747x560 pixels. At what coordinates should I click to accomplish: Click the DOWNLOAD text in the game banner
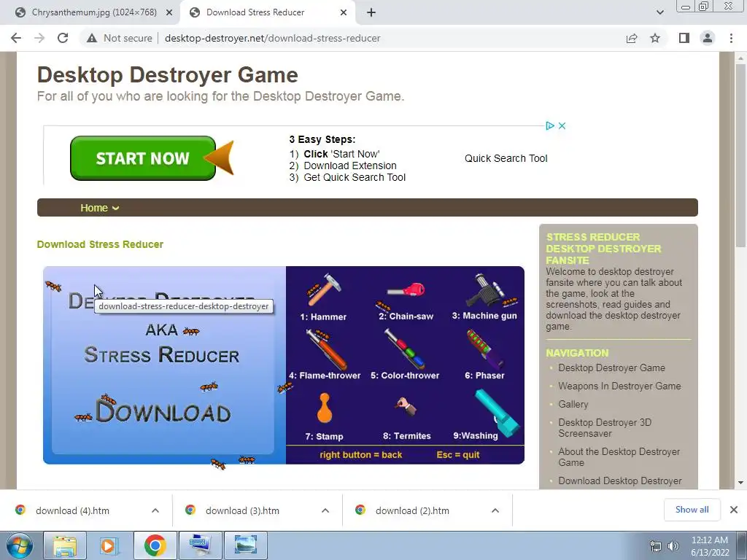point(163,411)
